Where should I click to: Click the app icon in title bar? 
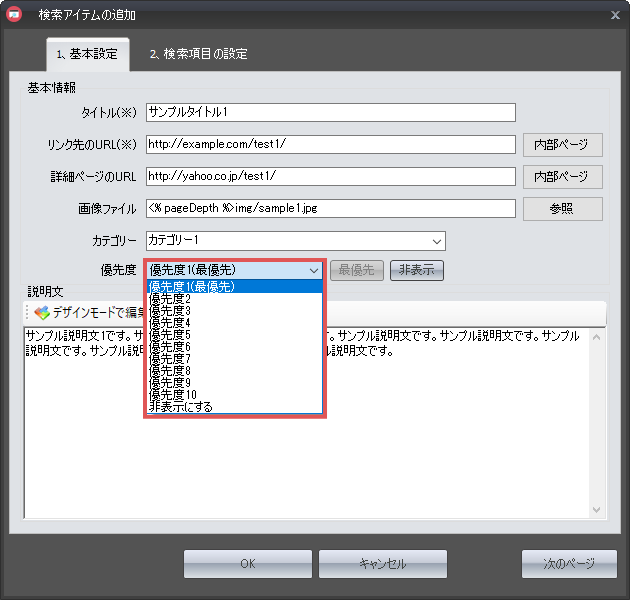point(14,14)
